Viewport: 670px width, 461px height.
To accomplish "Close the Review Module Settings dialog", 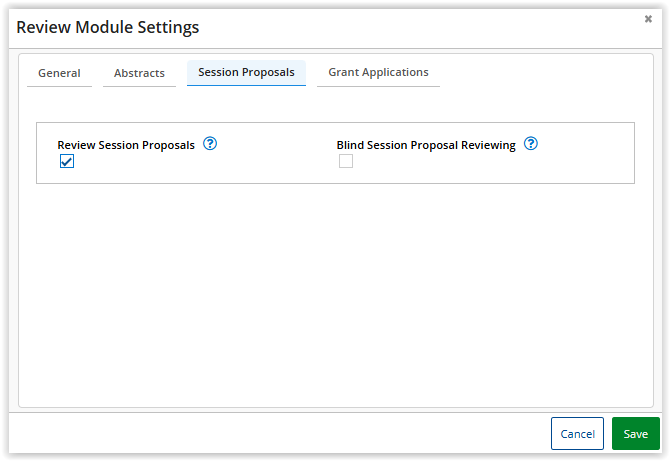I will [648, 19].
